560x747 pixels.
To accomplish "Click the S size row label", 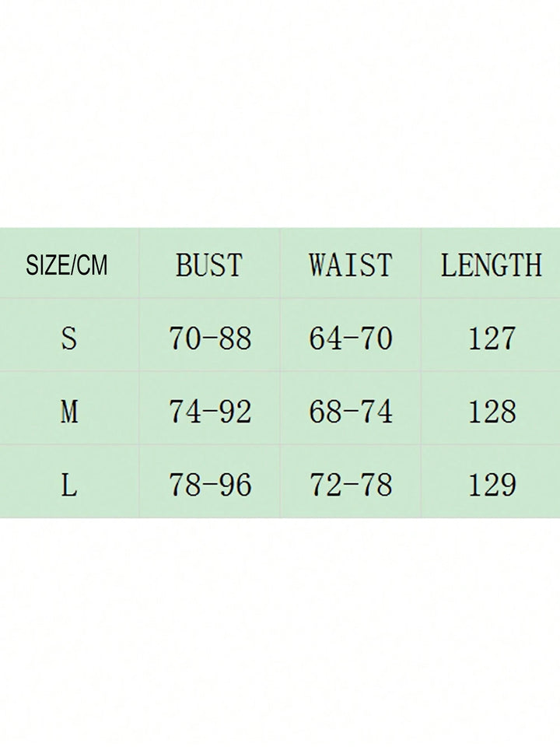I will pos(69,338).
